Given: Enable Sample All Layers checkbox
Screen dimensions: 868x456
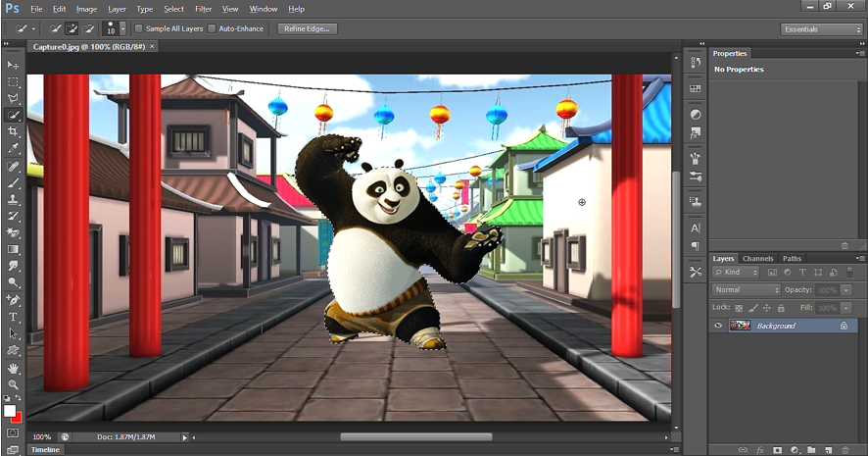Looking at the screenshot, I should pyautogui.click(x=139, y=28).
